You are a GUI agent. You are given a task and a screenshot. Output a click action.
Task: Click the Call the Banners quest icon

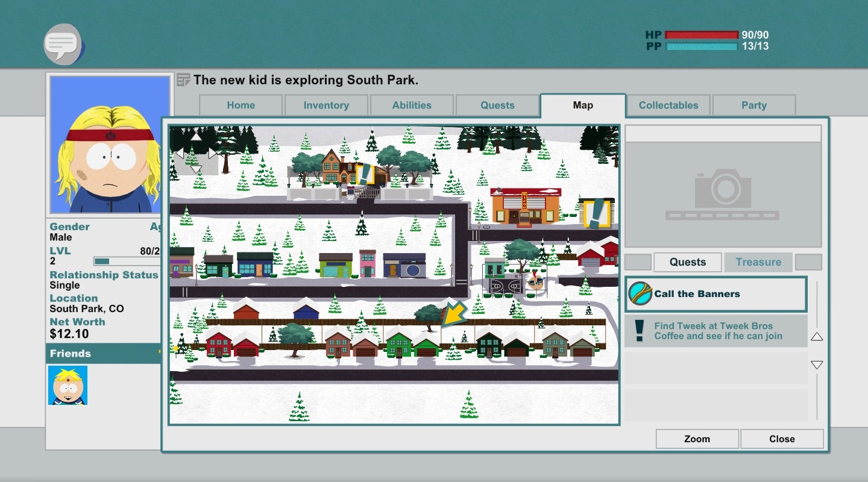pyautogui.click(x=640, y=294)
